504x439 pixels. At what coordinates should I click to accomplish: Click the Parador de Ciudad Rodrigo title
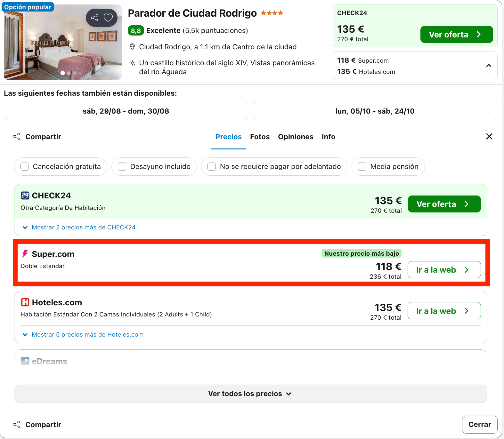192,13
